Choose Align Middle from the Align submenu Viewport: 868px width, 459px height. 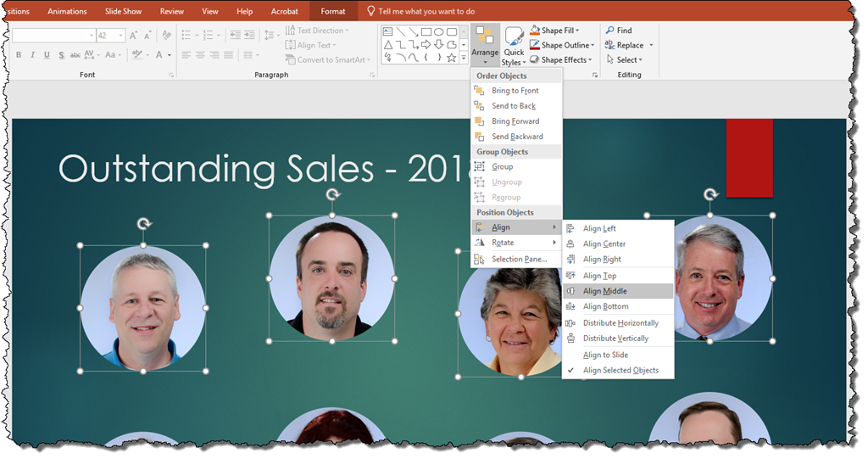pyautogui.click(x=604, y=291)
